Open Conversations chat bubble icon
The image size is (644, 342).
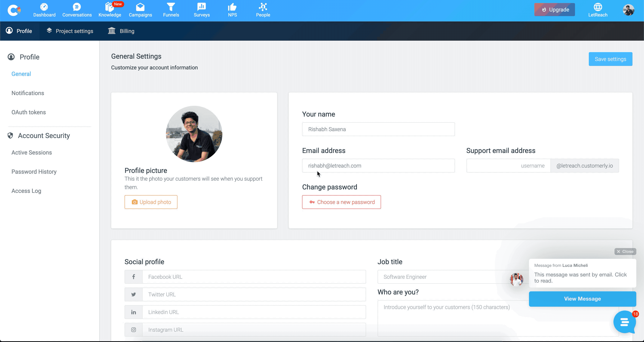pyautogui.click(x=77, y=7)
